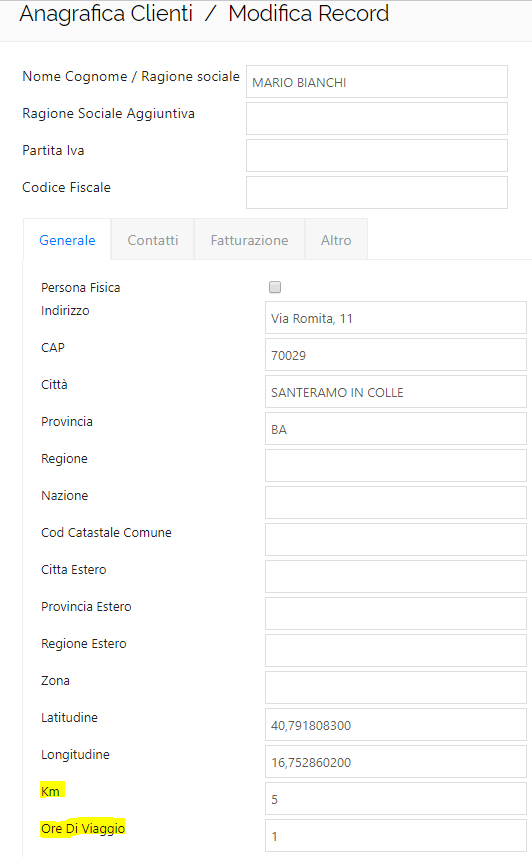Switch to the Contatti tab
The image size is (532, 857).
[153, 239]
